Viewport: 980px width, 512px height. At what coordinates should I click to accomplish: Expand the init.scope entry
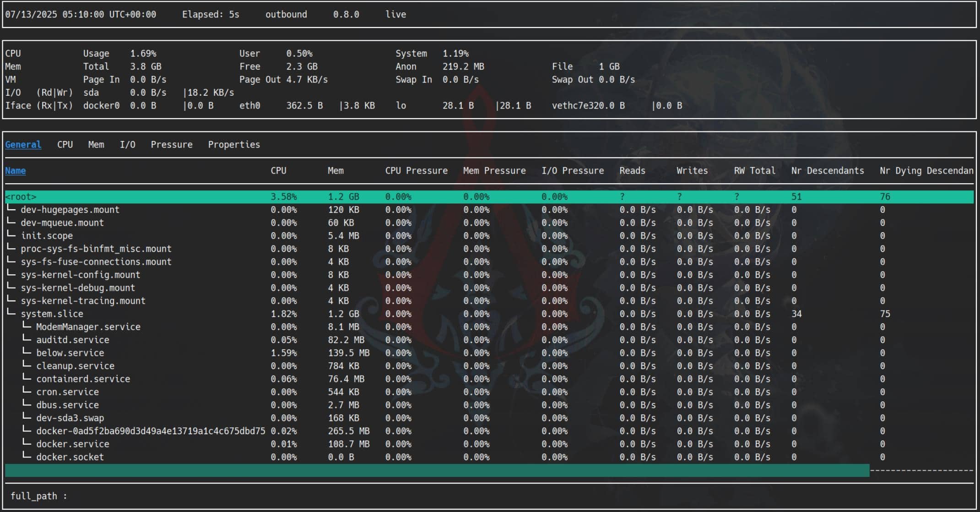[x=47, y=236]
